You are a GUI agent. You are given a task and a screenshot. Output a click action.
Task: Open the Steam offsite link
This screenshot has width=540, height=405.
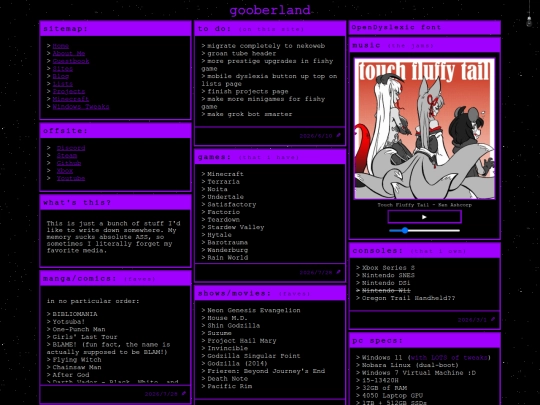pos(67,155)
